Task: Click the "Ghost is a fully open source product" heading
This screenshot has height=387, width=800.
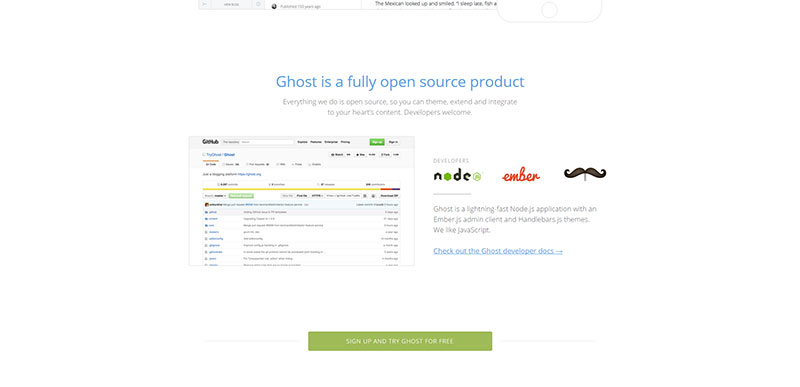Action: pos(400,82)
